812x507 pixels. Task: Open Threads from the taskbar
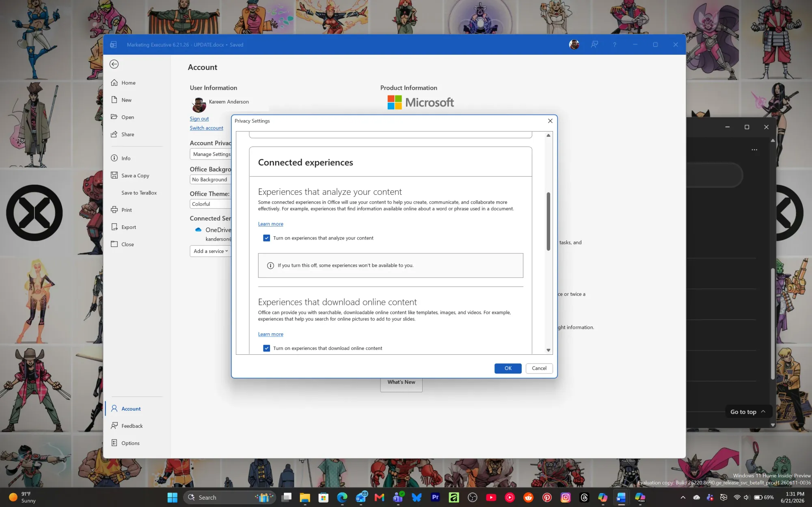click(x=584, y=497)
